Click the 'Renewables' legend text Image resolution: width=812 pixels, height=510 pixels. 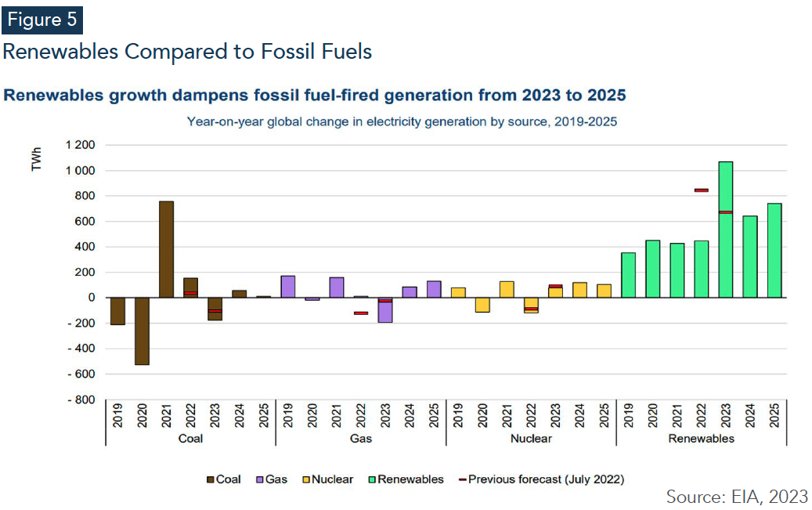pyautogui.click(x=410, y=480)
